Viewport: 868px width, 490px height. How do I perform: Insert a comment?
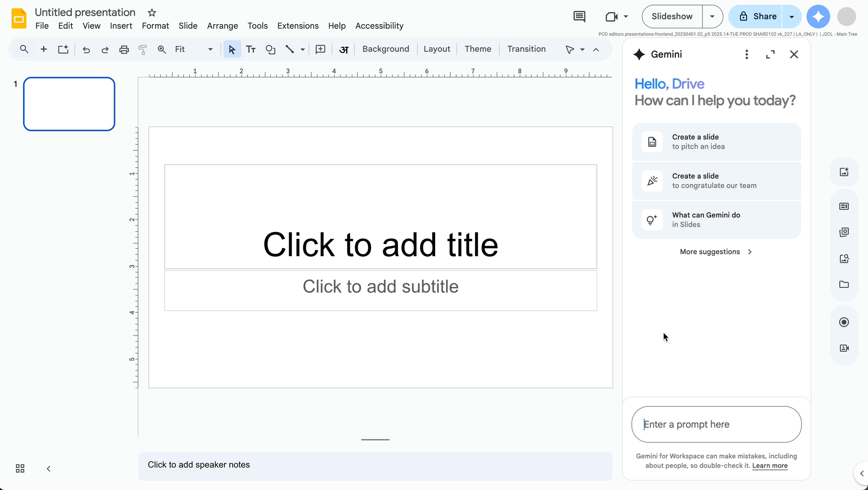(321, 49)
